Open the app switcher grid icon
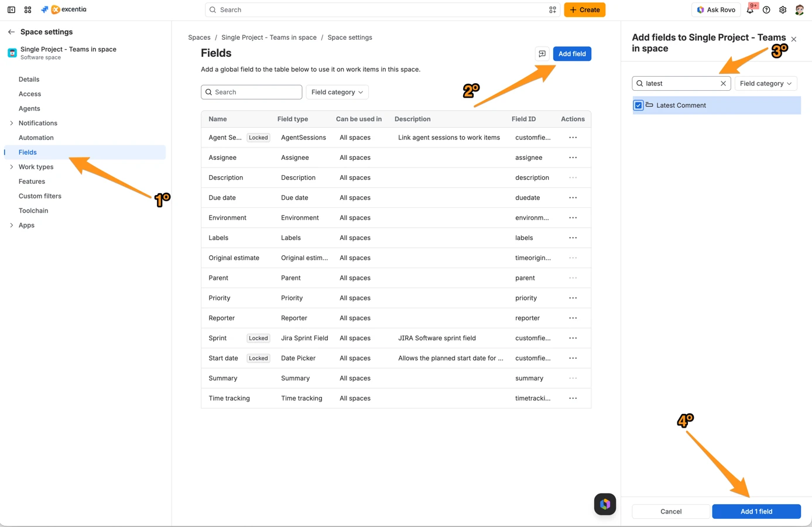The height and width of the screenshot is (527, 812). coord(28,10)
